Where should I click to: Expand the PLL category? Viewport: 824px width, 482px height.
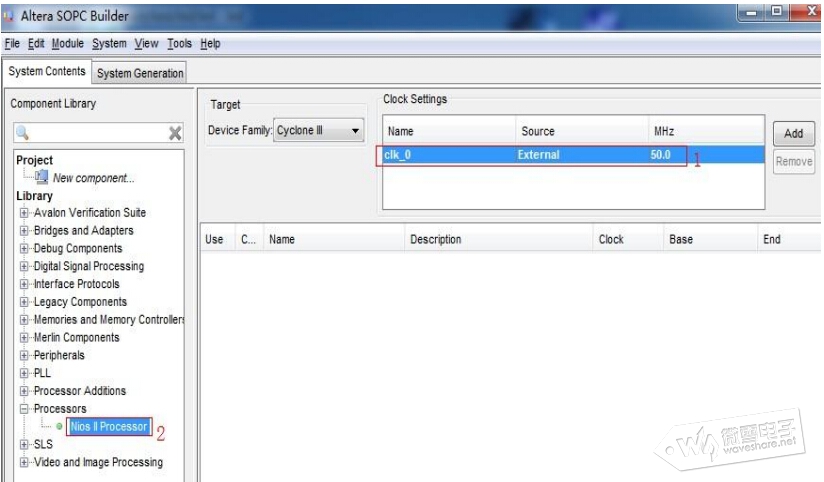[24, 373]
